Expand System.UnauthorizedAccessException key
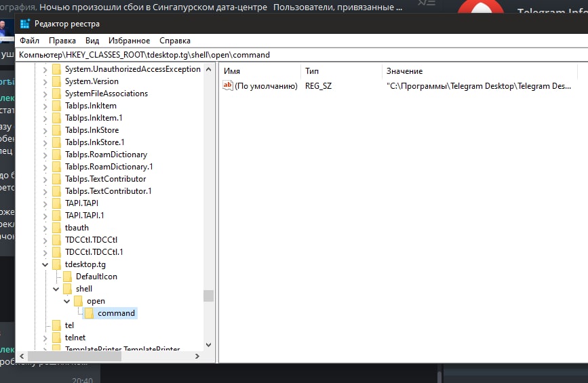This screenshot has height=383, width=588. coord(45,70)
